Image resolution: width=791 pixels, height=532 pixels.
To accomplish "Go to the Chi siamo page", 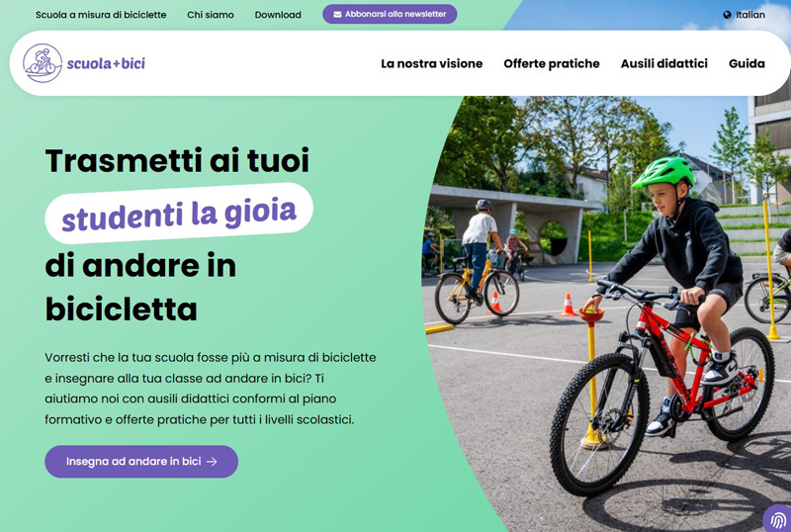I will tap(211, 15).
